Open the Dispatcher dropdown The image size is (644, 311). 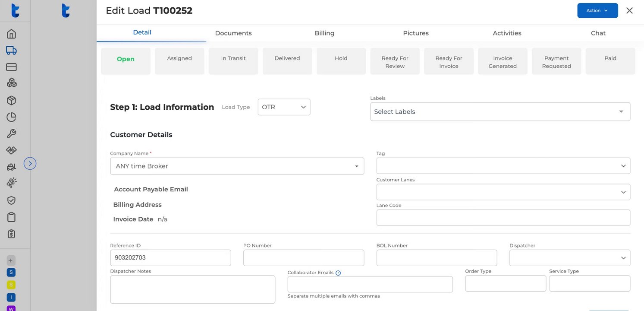tap(569, 258)
